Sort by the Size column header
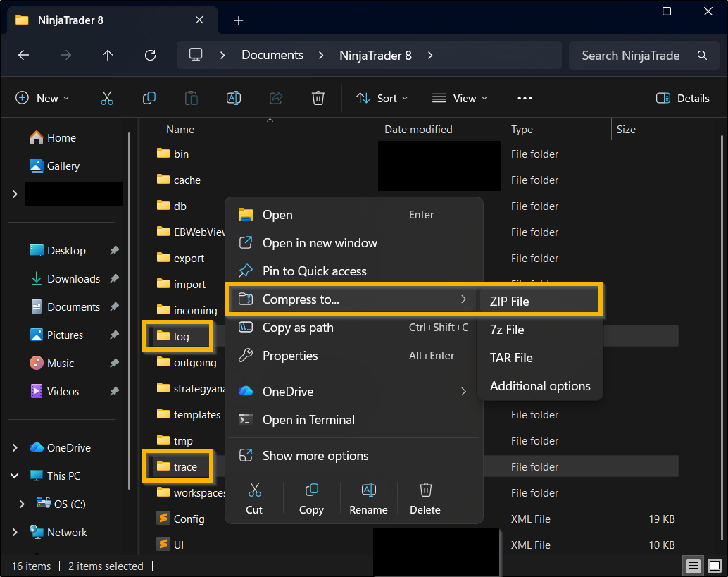 [647, 130]
